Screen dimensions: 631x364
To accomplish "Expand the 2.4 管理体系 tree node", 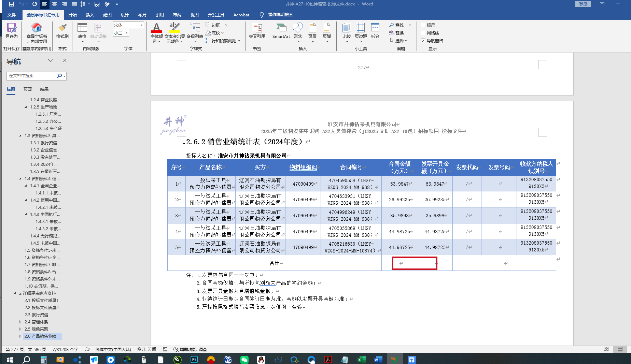I will (20, 322).
